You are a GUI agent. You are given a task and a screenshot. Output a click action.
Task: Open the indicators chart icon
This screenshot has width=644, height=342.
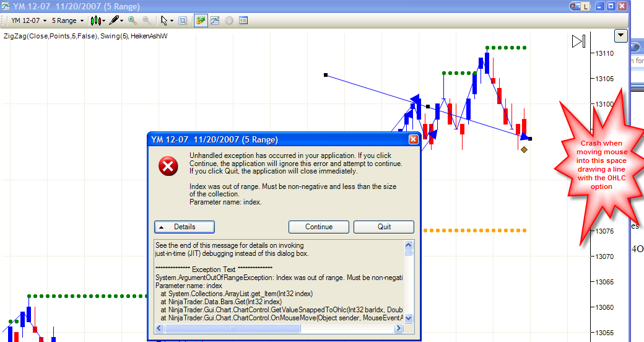coord(215,20)
